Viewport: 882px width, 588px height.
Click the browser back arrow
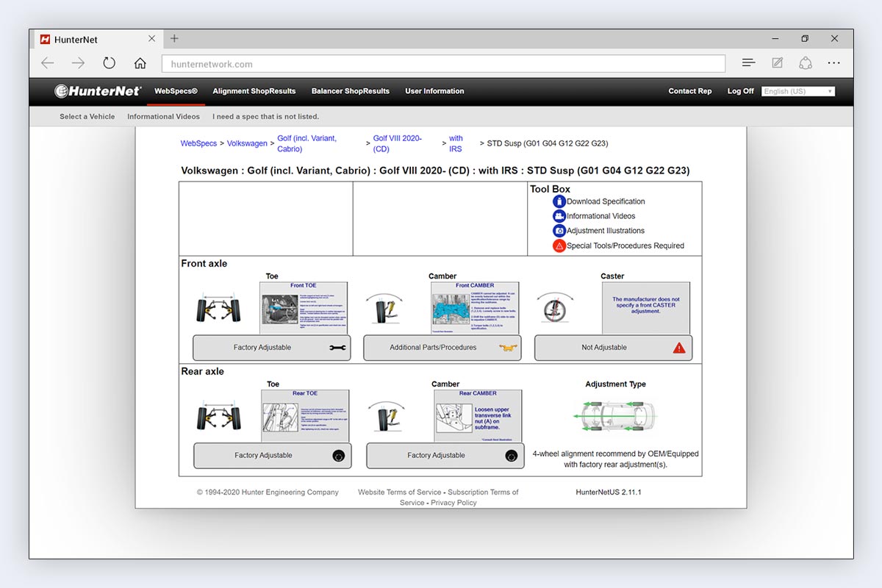click(x=48, y=63)
